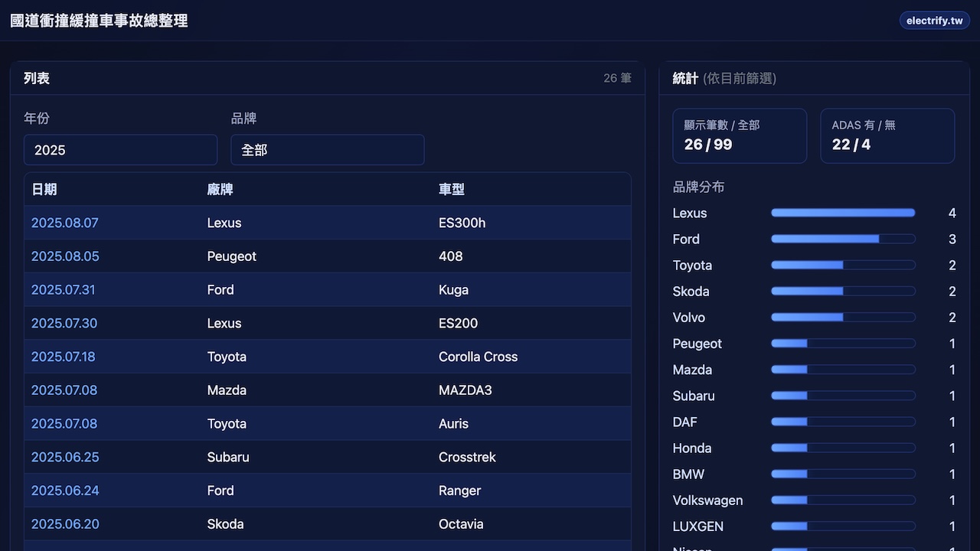This screenshot has width=980, height=551.
Task: Select the 408 model cell
Action: [x=451, y=256]
